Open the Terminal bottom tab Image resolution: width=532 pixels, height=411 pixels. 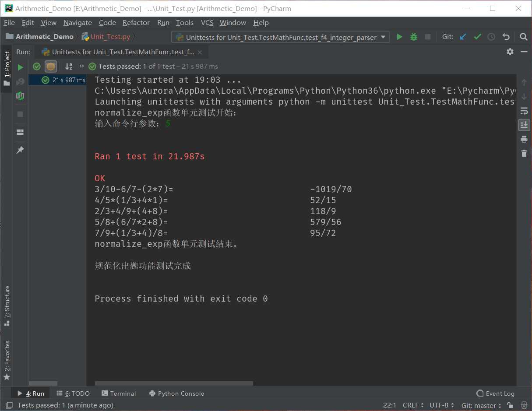tap(119, 393)
